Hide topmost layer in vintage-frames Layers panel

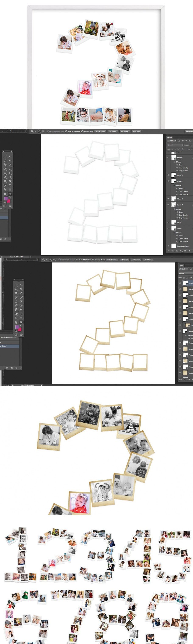[180, 283]
